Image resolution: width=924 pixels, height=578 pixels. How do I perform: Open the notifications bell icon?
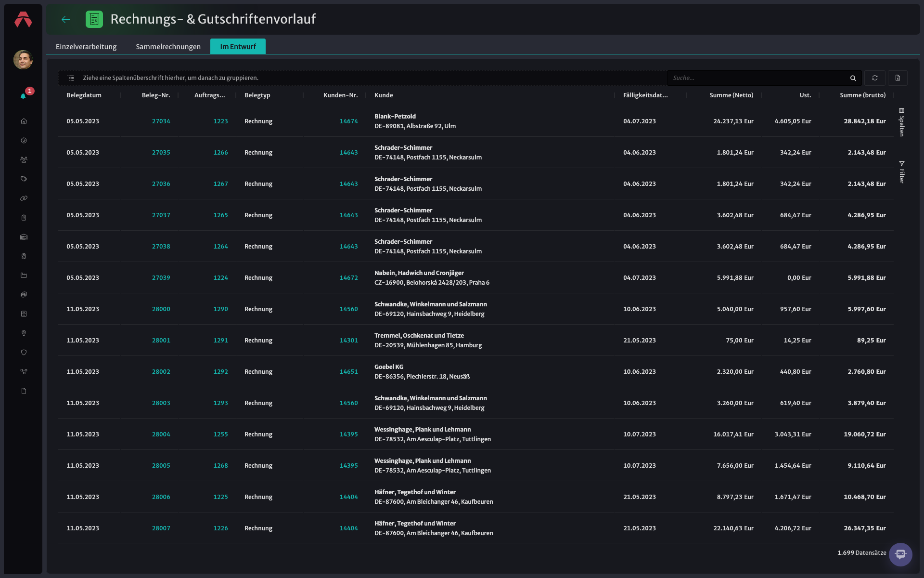click(23, 96)
